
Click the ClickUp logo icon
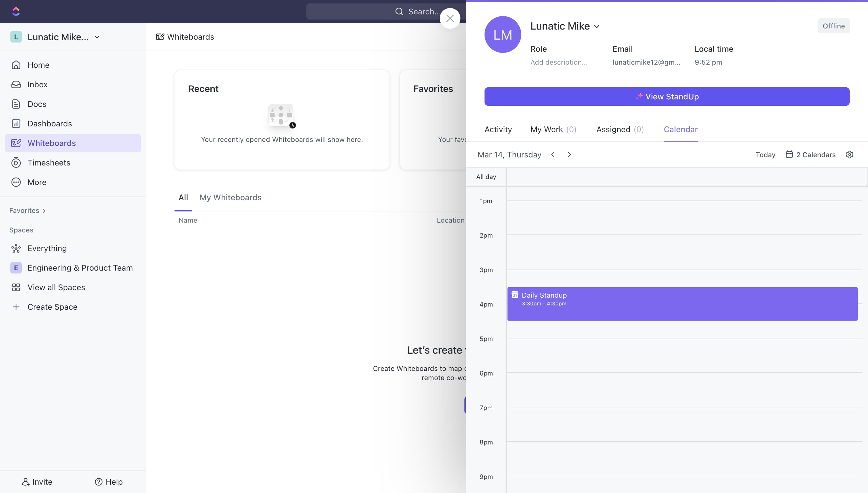(16, 11)
